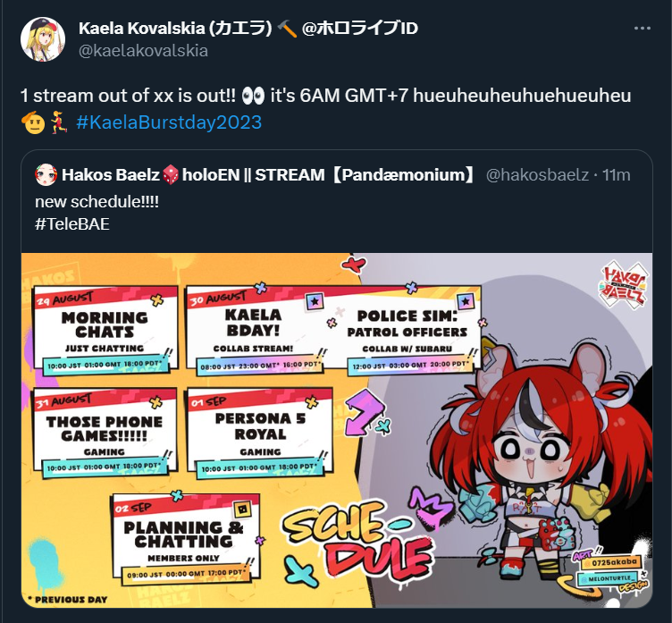Image resolution: width=672 pixels, height=623 pixels.
Task: Open the @hakosbaelz handle in quoted tweet
Action: pyautogui.click(x=537, y=175)
